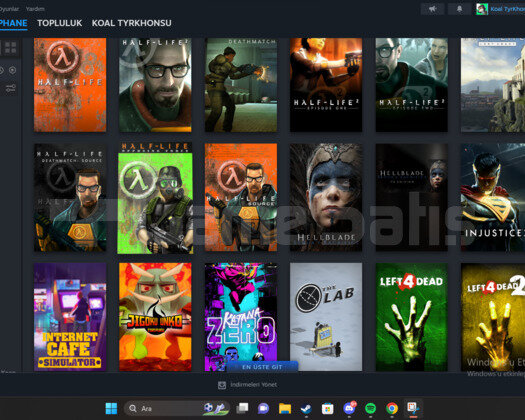Open Spotify from the taskbar
This screenshot has width=525, height=420.
coord(371,408)
